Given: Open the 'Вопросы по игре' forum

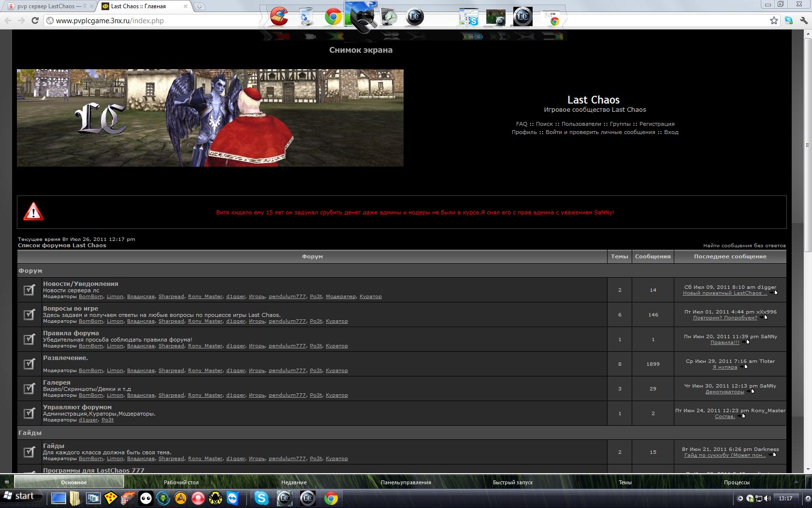Looking at the screenshot, I should click(x=71, y=309).
